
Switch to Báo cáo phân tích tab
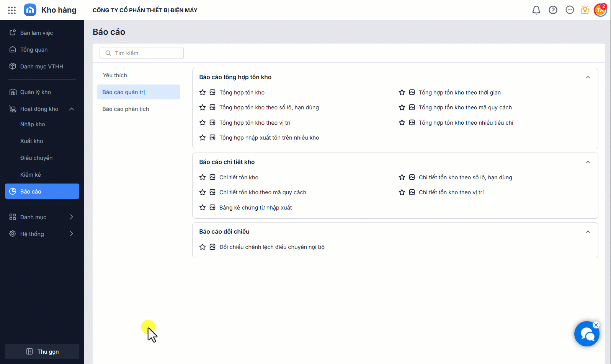click(x=126, y=109)
